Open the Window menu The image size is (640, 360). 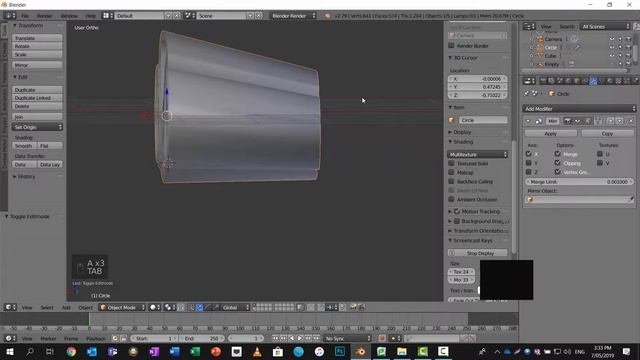click(69, 16)
